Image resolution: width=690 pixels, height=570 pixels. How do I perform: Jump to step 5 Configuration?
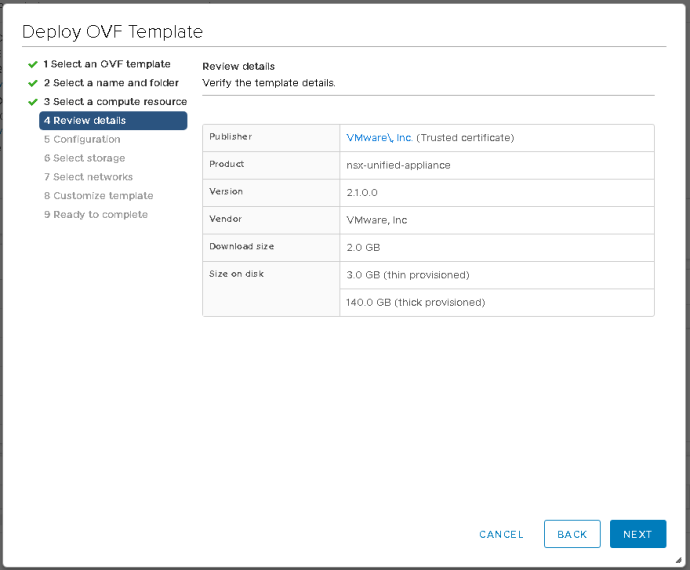[82, 140]
